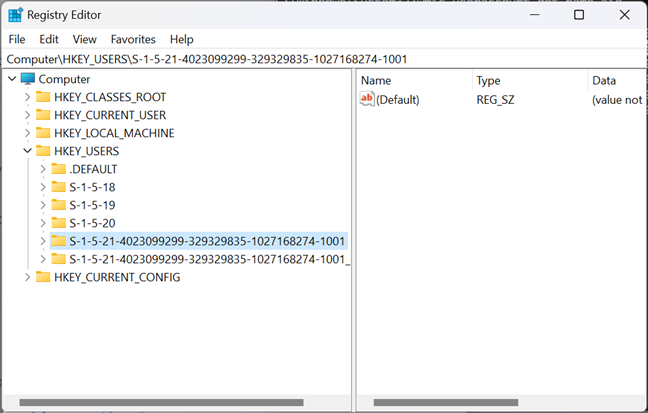Close the Registry Editor window
The height and width of the screenshot is (413, 648).
(624, 15)
